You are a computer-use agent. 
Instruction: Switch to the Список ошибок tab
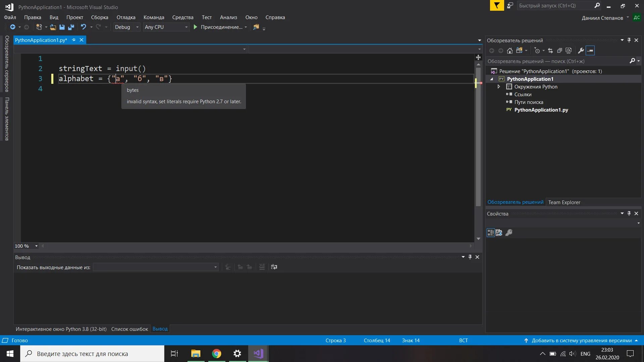pos(129,329)
